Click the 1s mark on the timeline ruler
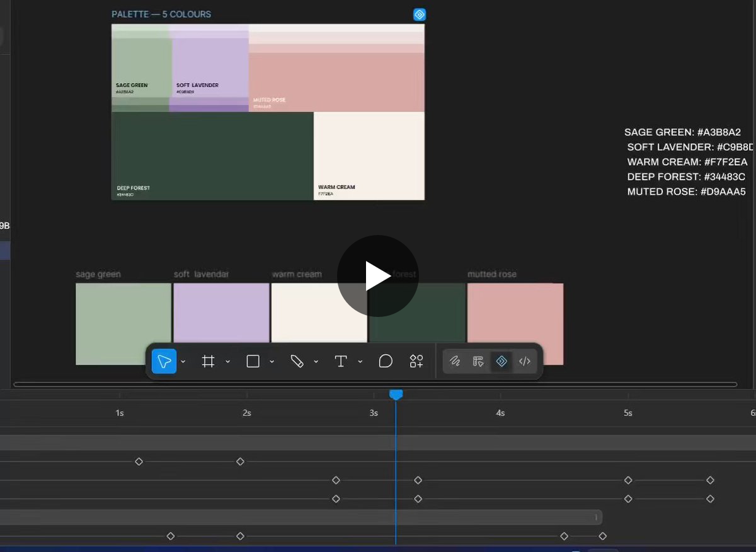Screen dimensions: 756x552 tap(120, 413)
